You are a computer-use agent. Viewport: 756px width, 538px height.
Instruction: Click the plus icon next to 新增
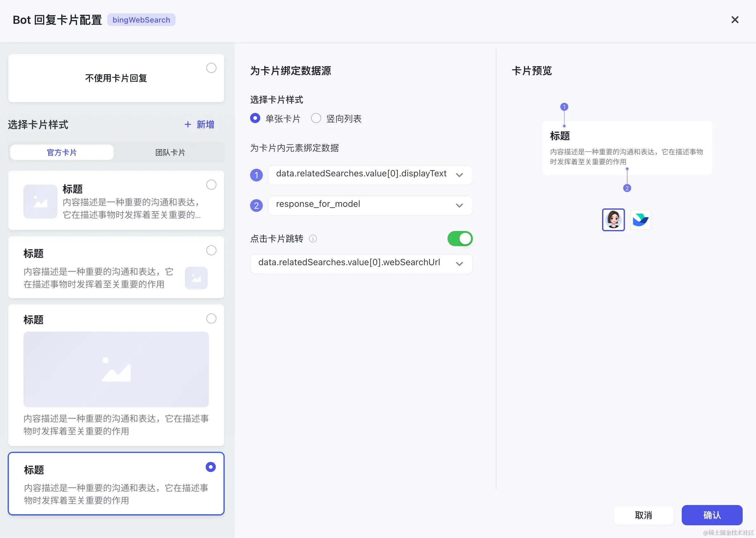188,125
